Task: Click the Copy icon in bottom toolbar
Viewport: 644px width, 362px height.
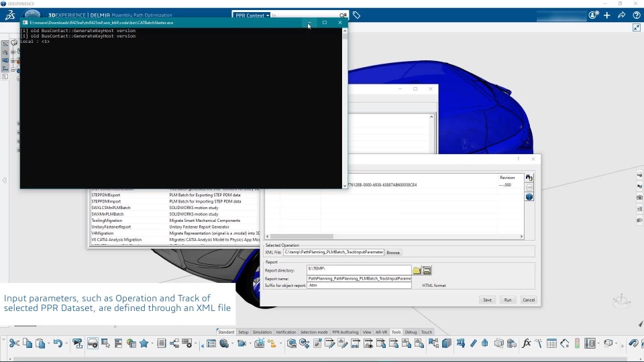Action: [28, 343]
